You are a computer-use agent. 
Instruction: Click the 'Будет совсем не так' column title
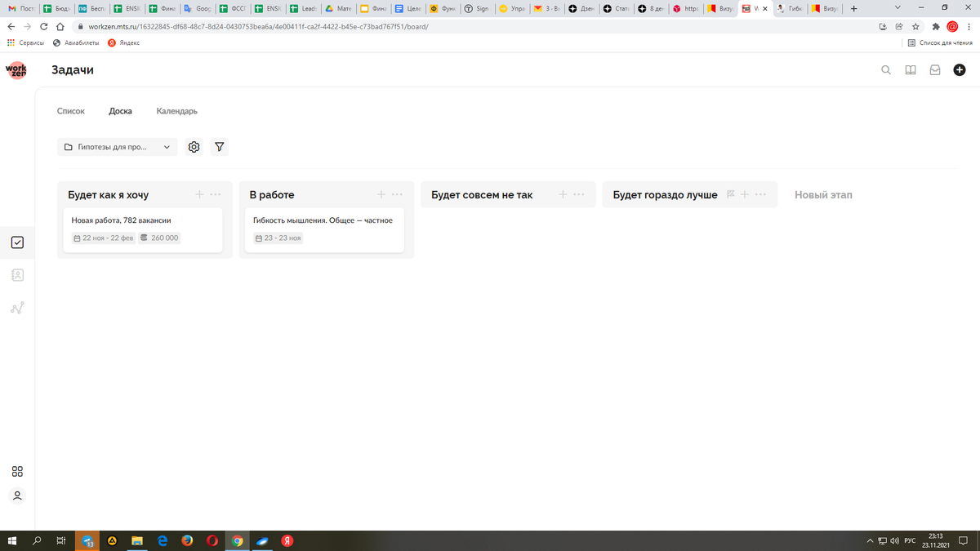pyautogui.click(x=482, y=195)
